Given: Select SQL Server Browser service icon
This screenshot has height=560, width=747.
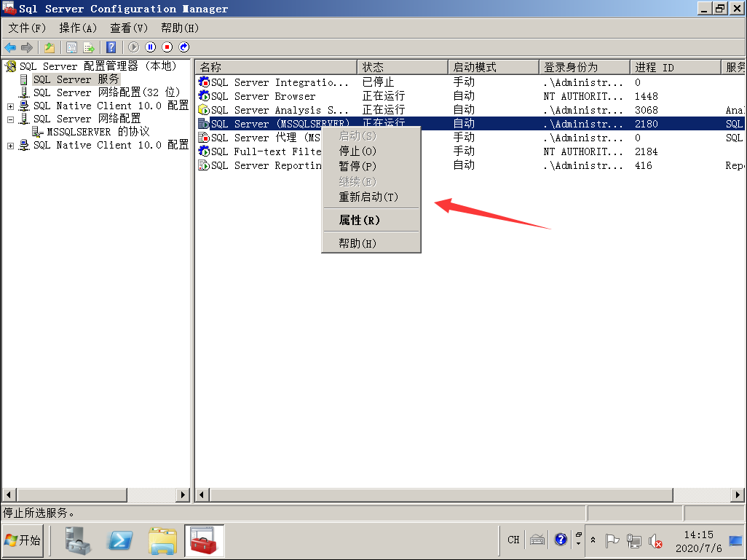Looking at the screenshot, I should point(204,96).
